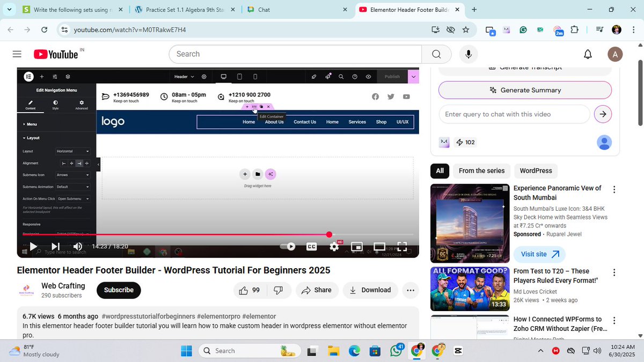Open WhatsApp from taskbar
The width and height of the screenshot is (644, 362).
pyautogui.click(x=396, y=351)
